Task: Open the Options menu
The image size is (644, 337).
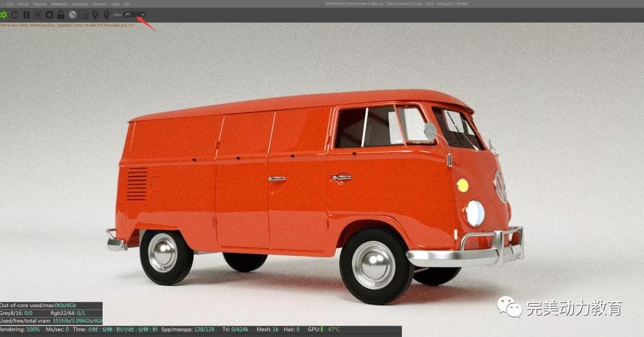Action: click(100, 4)
